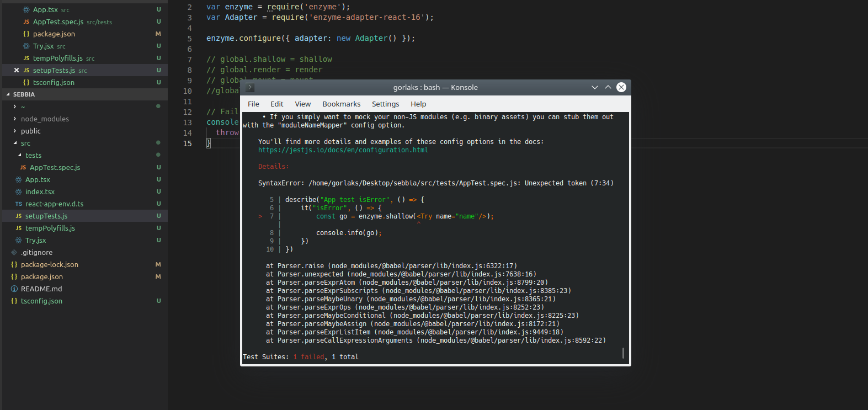This screenshot has width=868, height=410.
Task: Open AppTest.spec.js under tests folder
Action: [55, 167]
